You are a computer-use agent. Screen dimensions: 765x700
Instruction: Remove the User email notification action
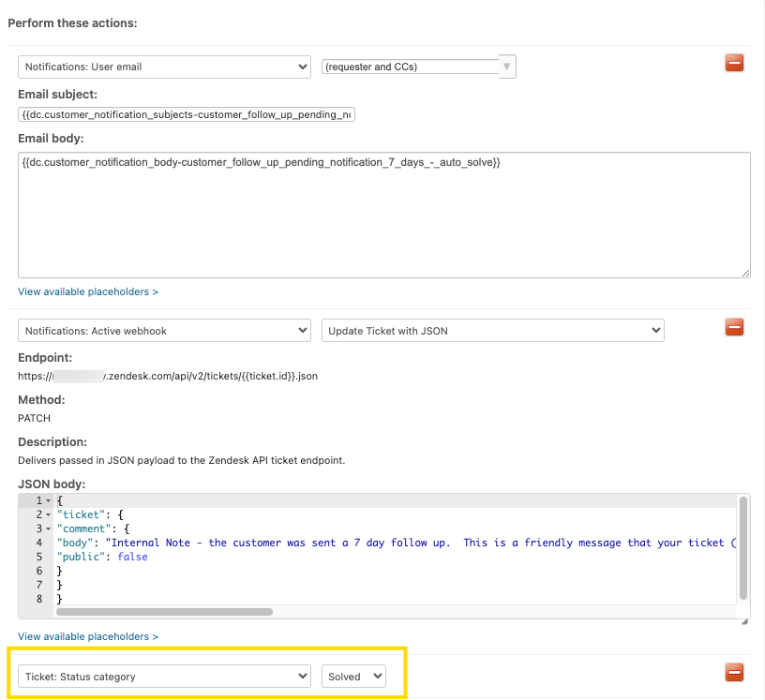click(x=734, y=64)
